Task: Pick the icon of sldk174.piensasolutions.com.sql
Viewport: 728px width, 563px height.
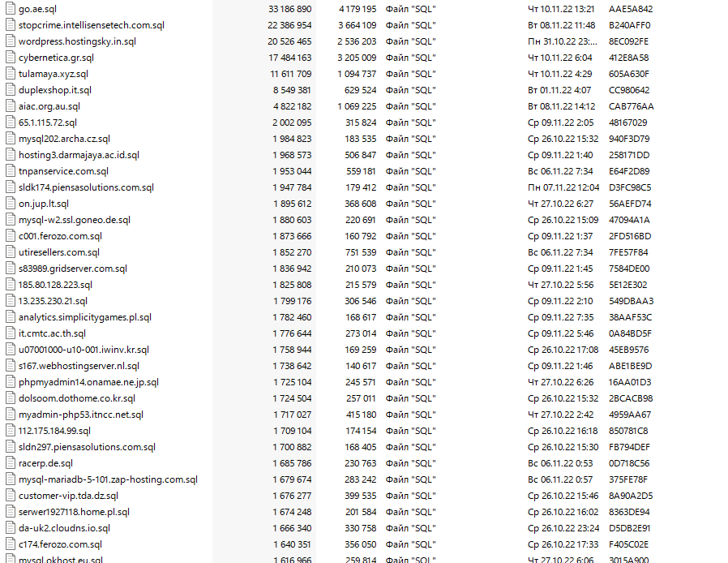Action: coord(11,187)
